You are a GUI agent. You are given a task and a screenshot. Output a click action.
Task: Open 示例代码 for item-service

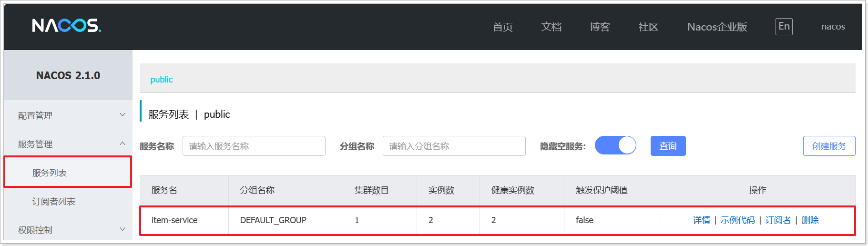[x=737, y=220]
